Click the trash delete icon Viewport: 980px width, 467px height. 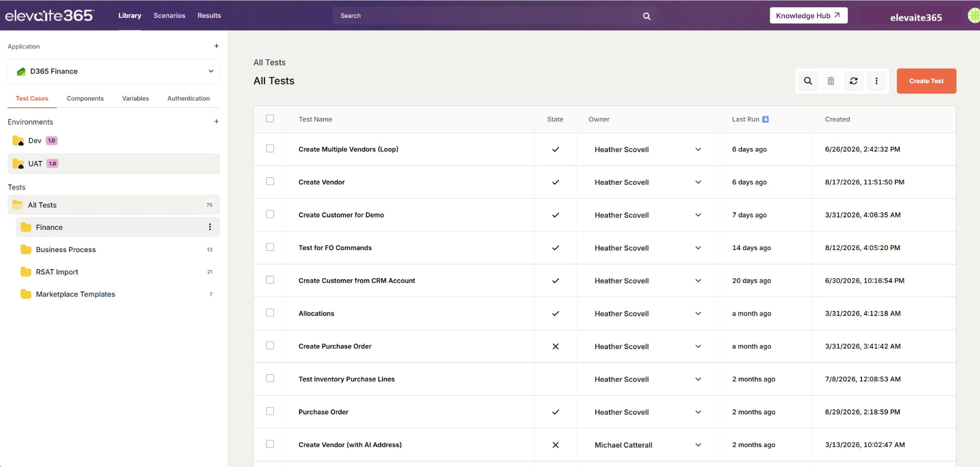[831, 81]
